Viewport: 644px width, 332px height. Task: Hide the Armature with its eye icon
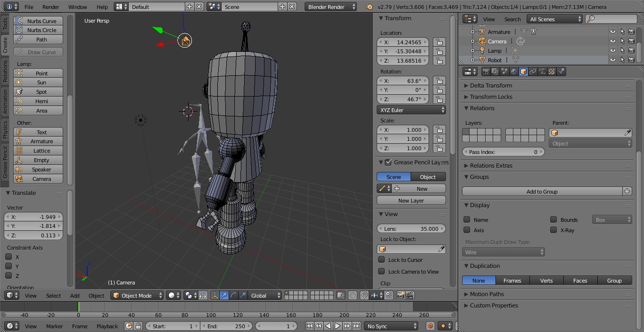pos(613,32)
